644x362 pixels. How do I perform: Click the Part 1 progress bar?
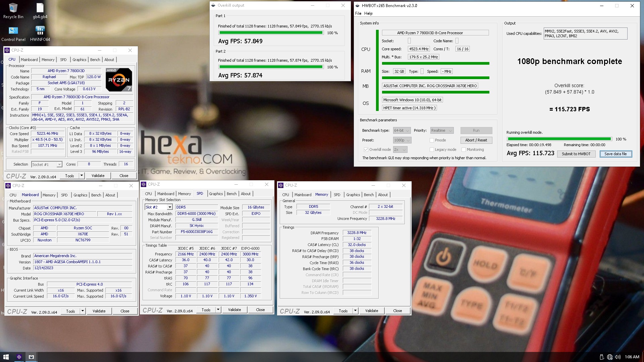coord(271,33)
